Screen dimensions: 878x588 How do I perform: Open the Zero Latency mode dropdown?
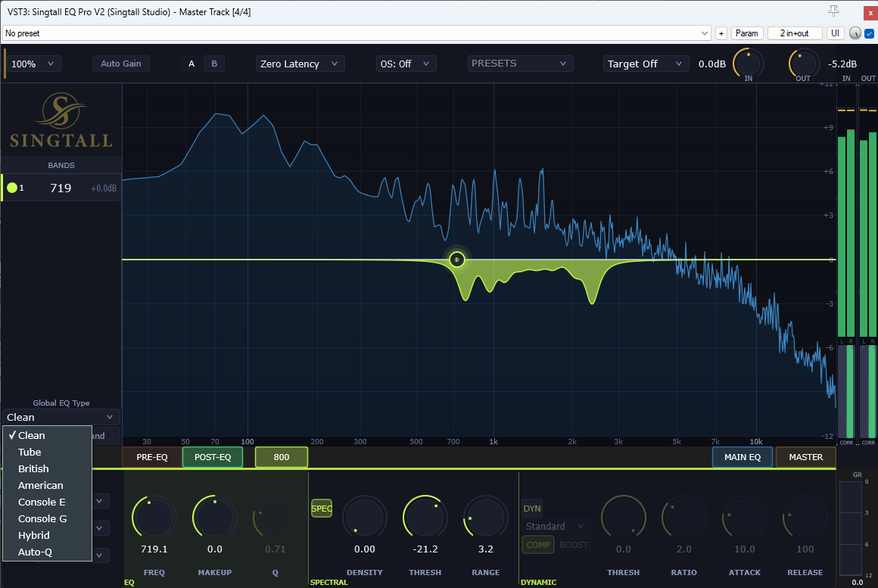click(300, 64)
